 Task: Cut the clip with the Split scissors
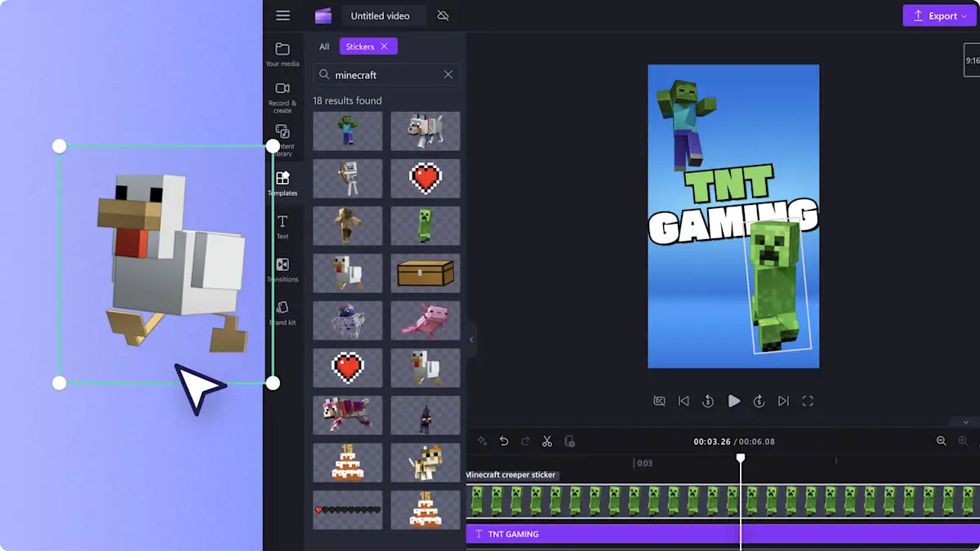click(x=548, y=441)
